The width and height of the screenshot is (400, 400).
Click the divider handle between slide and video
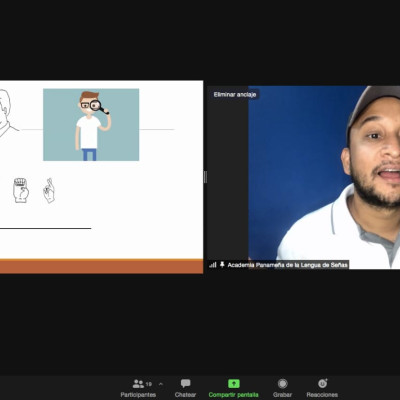(x=205, y=177)
